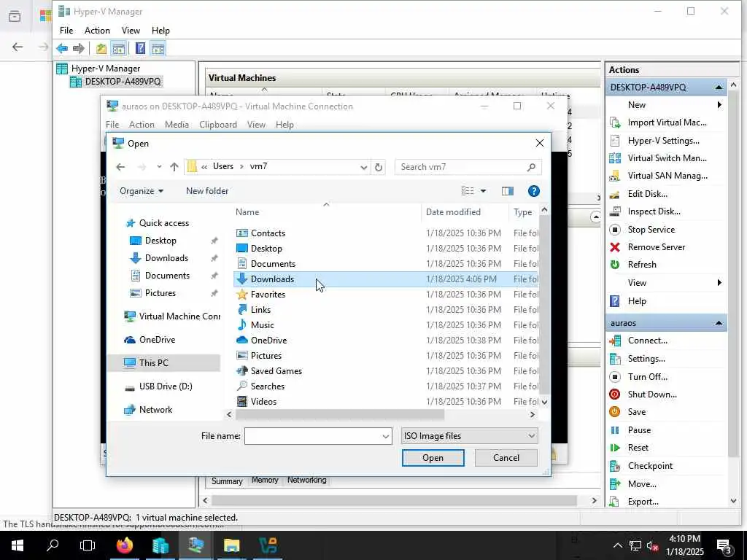Click the Move action icon
Viewport: 747px width, 560px height.
click(615, 484)
